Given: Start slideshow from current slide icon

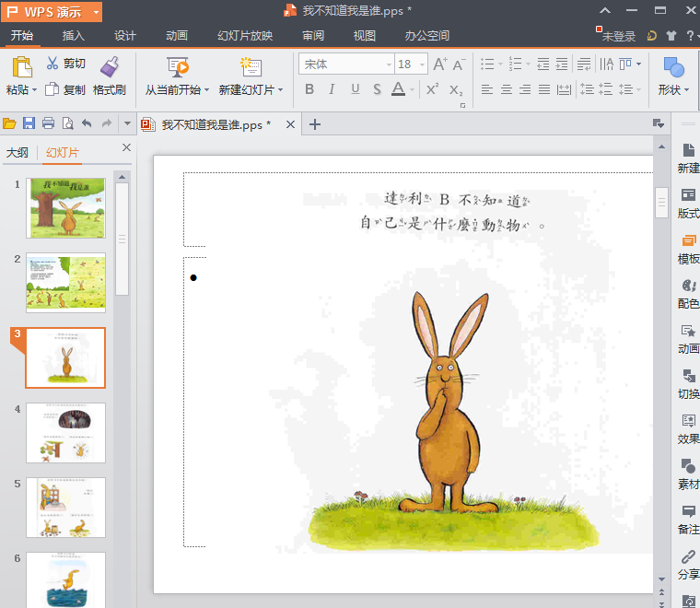Looking at the screenshot, I should point(178,66).
